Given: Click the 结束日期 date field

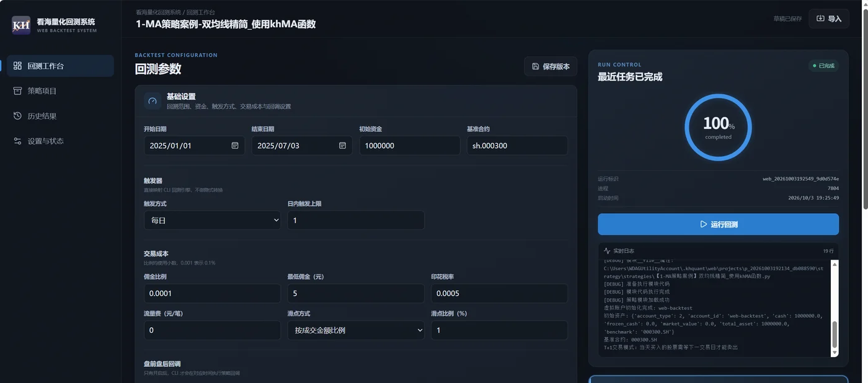Looking at the screenshot, I should tap(302, 146).
